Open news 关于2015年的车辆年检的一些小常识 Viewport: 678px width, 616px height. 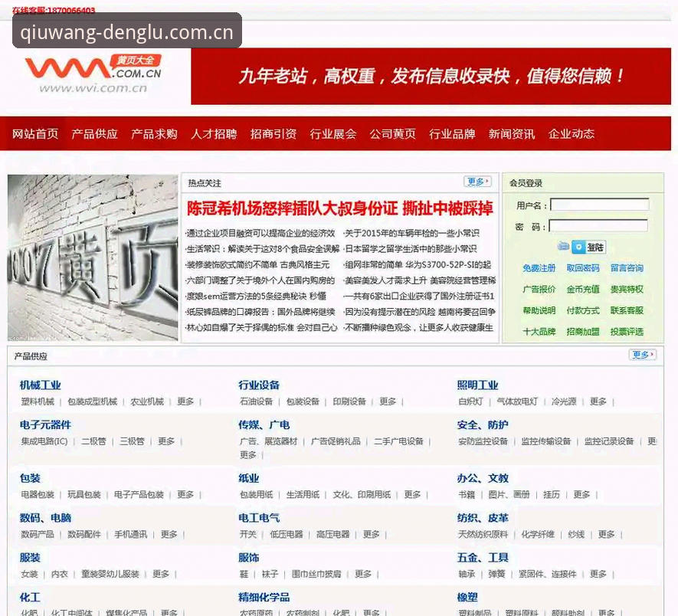412,233
